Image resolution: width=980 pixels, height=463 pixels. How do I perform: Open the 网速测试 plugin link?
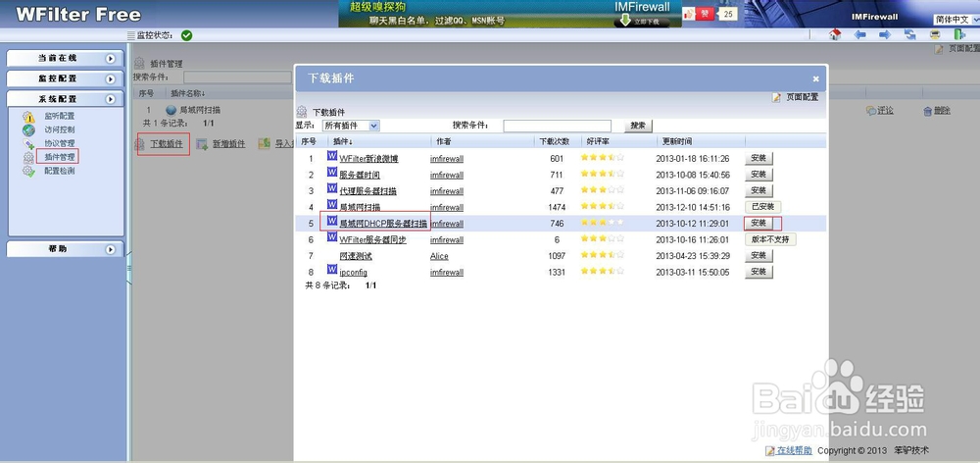point(356,256)
